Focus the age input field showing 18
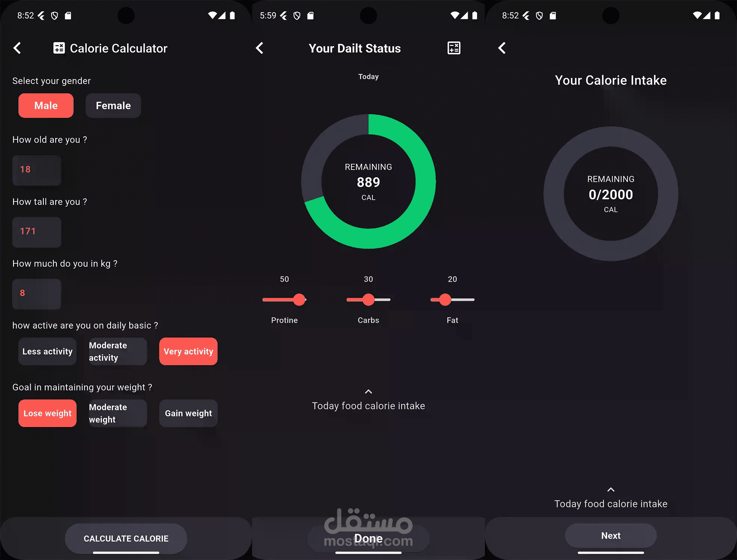 pos(37,170)
